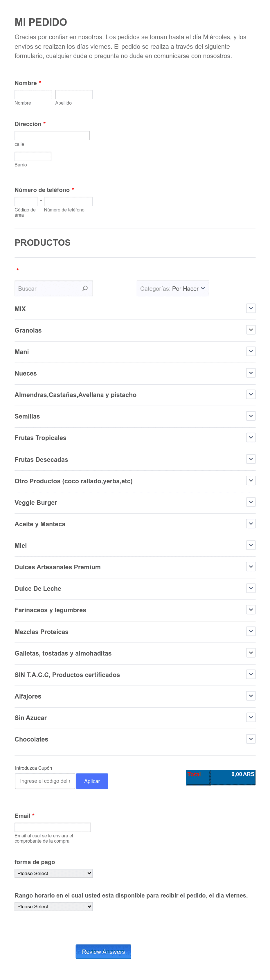
Task: Click the search magnifier icon in Buscar
Action: coord(85,288)
